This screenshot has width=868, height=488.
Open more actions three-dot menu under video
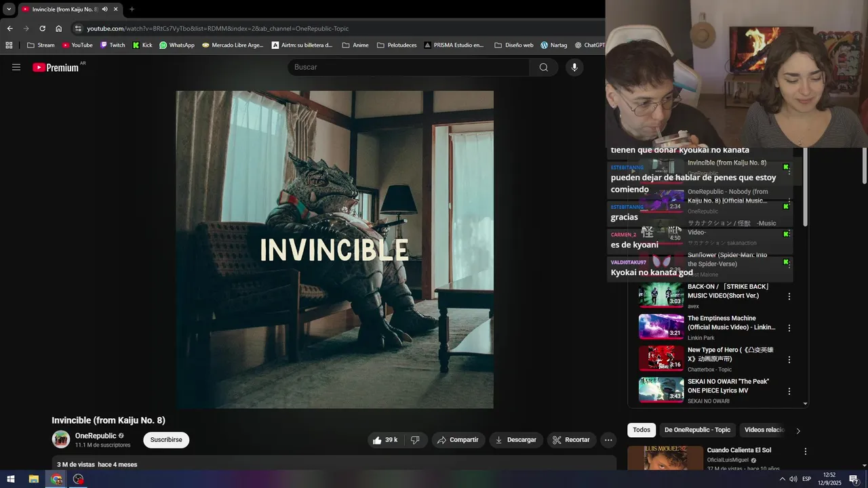pyautogui.click(x=608, y=440)
